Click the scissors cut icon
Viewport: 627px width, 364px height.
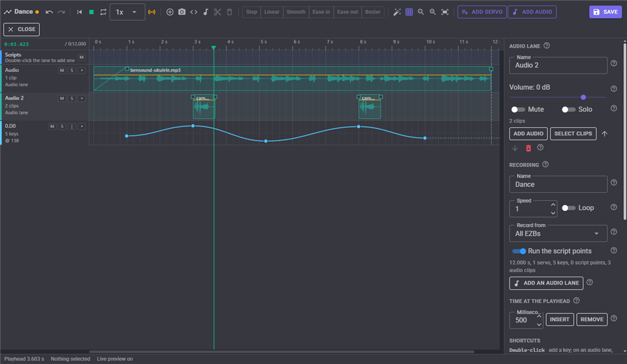click(217, 12)
